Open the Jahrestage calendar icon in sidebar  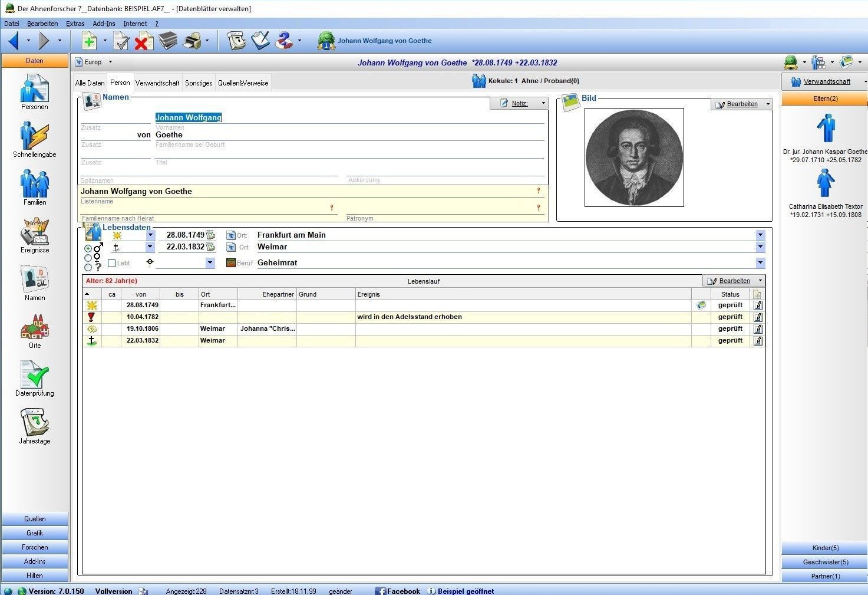pyautogui.click(x=34, y=425)
